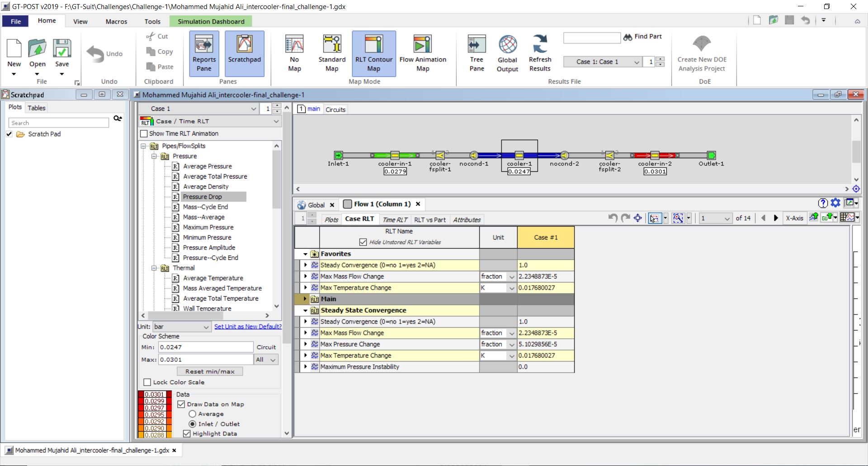This screenshot has height=466, width=868.
Task: Click the top color swatch in the legend
Action: [154, 394]
